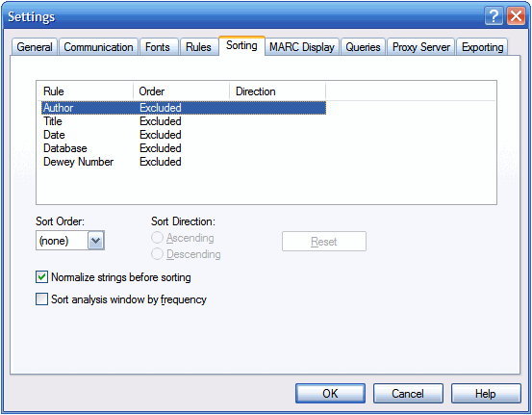Select the Dewey Number rule row
This screenshot has width=532, height=415.
pyautogui.click(x=184, y=162)
